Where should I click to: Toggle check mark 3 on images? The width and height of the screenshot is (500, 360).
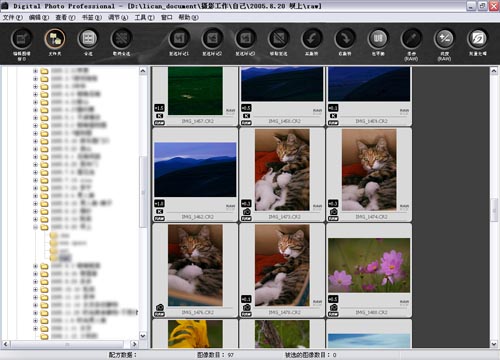[245, 39]
